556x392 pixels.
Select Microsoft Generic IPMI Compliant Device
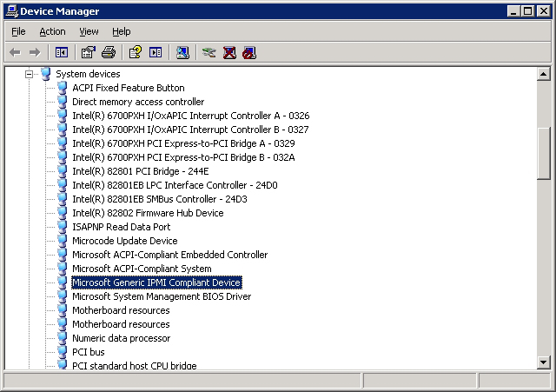tap(156, 282)
